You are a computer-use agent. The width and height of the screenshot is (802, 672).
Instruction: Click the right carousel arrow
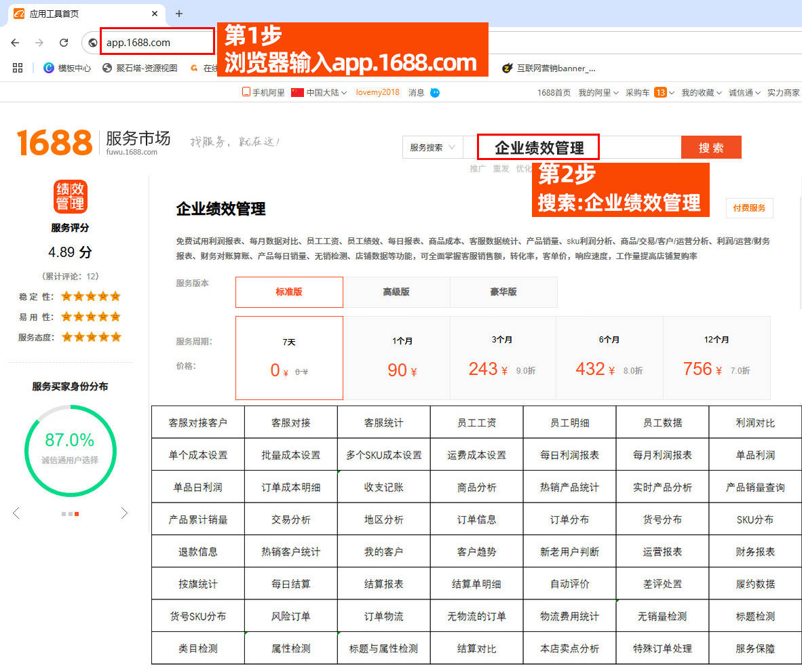[x=124, y=513]
